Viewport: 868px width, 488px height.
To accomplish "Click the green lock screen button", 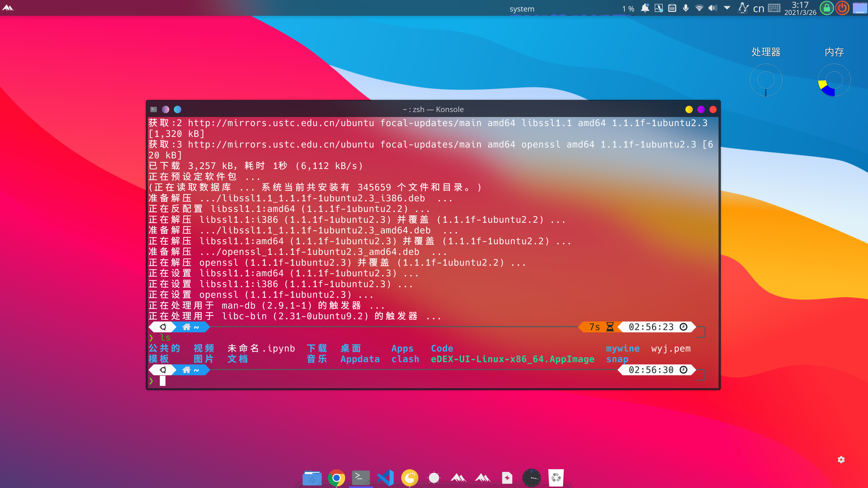I will point(827,8).
